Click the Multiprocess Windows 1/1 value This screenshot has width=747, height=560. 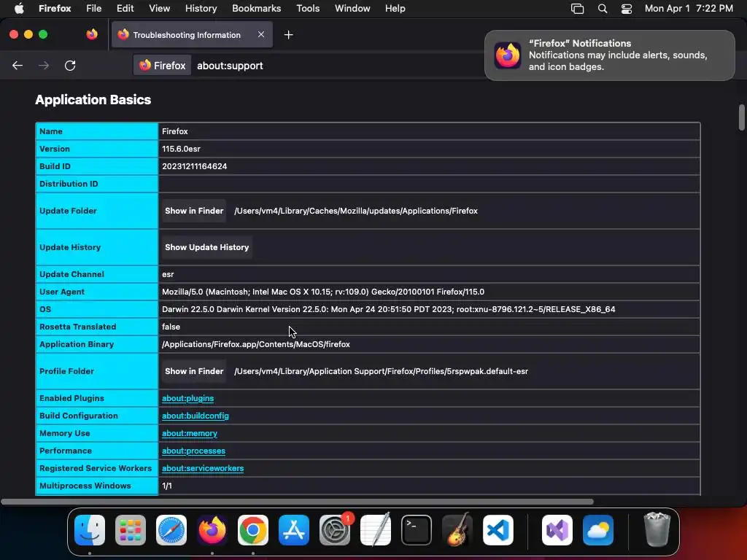[x=167, y=486]
